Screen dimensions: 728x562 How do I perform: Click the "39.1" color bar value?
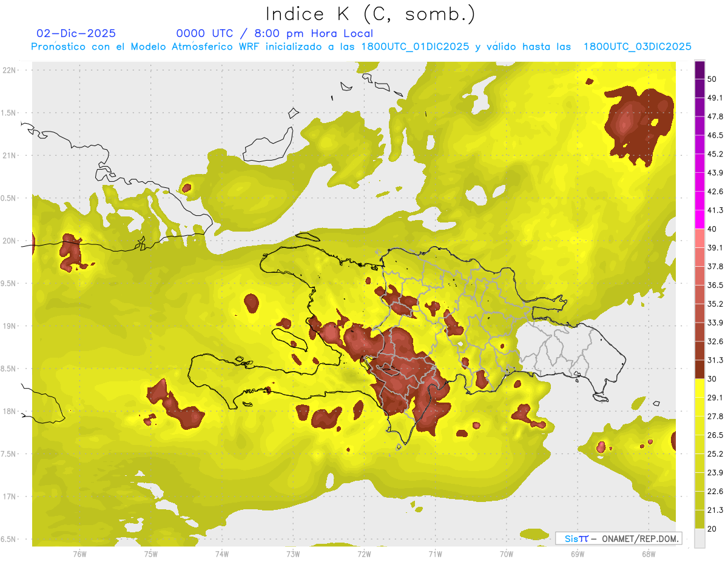coord(715,248)
